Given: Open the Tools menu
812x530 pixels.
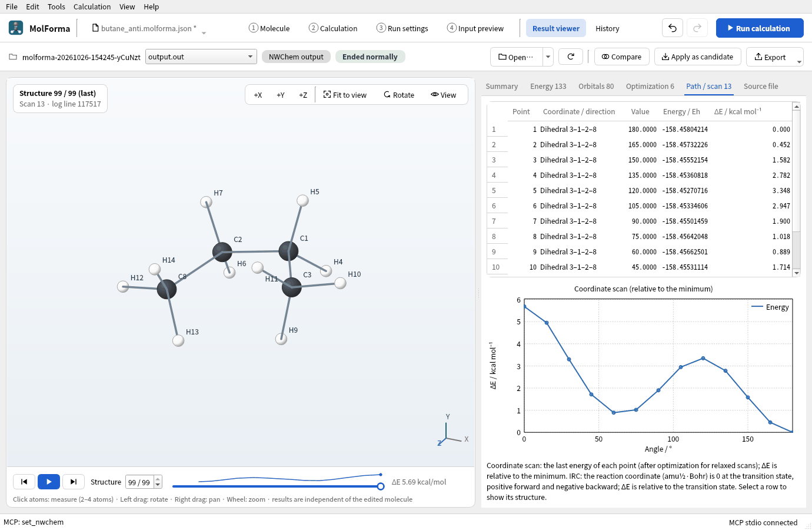Looking at the screenshot, I should [x=56, y=6].
